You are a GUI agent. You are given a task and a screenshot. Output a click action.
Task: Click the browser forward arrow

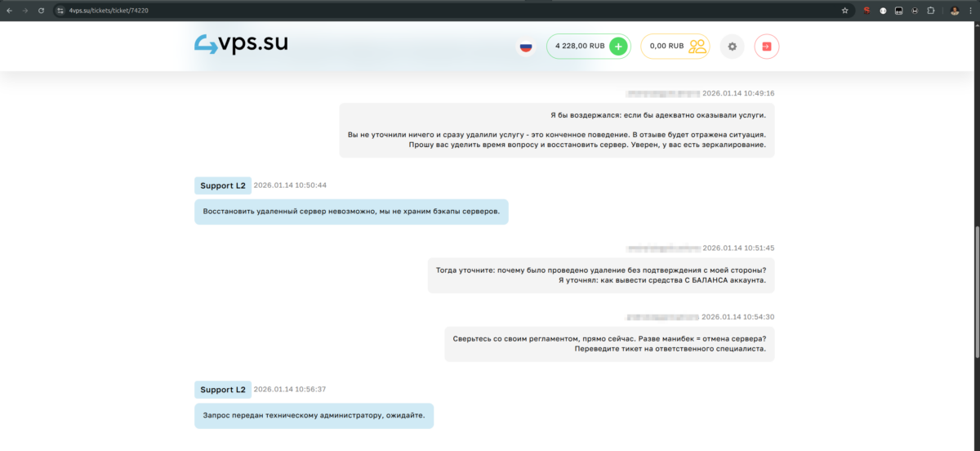click(x=24, y=11)
